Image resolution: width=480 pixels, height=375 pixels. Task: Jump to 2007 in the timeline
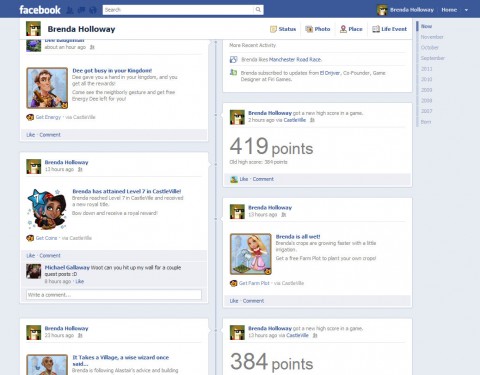tap(426, 111)
